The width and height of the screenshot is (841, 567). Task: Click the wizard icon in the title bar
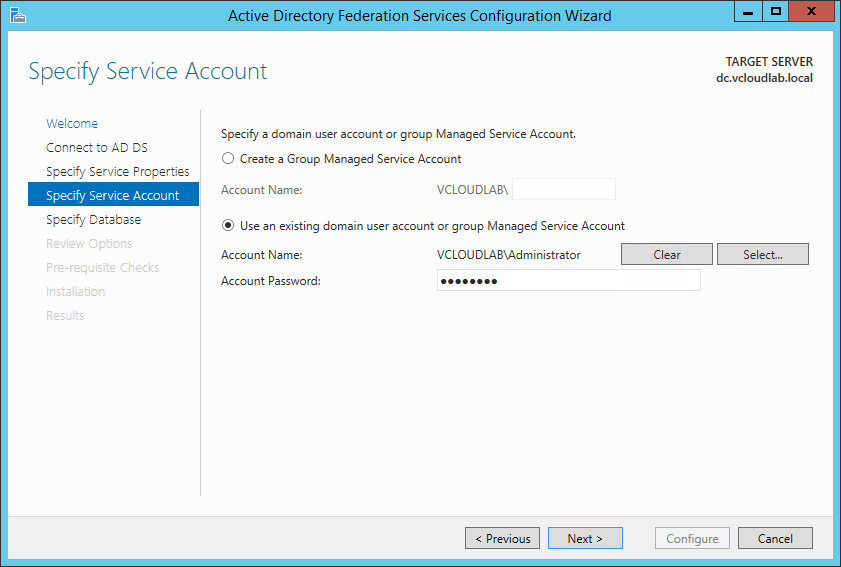[x=18, y=15]
